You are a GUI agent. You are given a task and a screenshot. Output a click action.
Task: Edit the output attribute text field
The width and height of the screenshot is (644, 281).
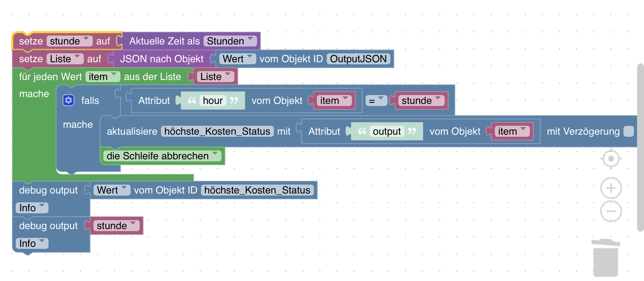click(387, 131)
